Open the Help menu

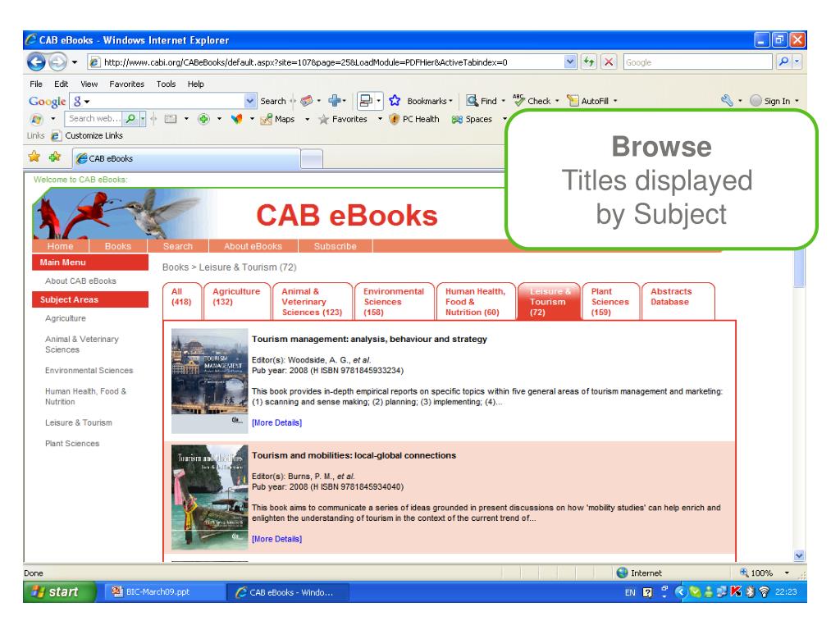(195, 84)
